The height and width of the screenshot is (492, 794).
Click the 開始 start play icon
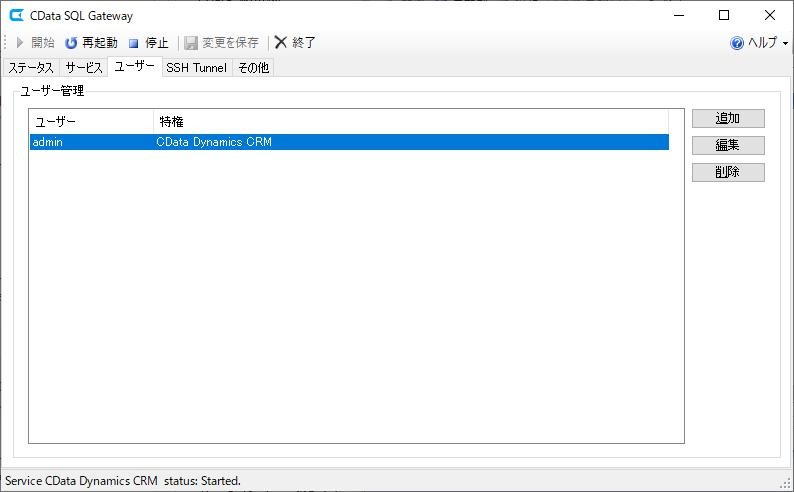tap(20, 43)
